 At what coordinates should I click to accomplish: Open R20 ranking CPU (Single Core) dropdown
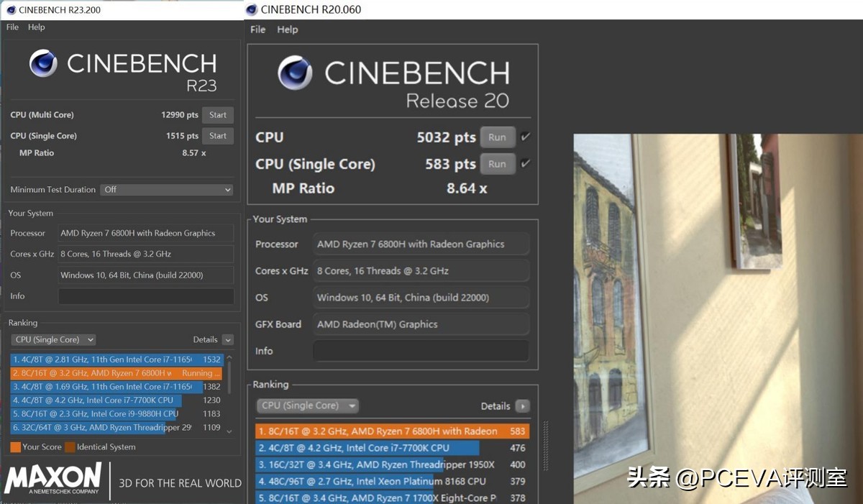307,406
